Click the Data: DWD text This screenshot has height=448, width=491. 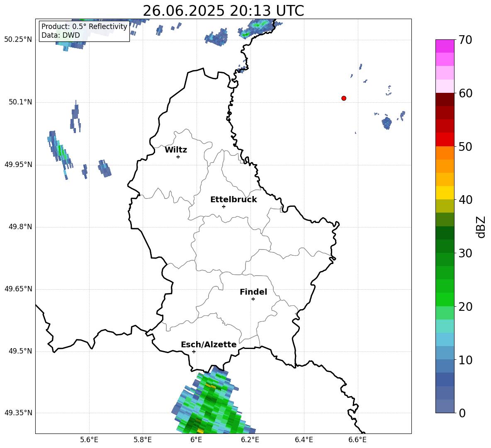coord(61,35)
